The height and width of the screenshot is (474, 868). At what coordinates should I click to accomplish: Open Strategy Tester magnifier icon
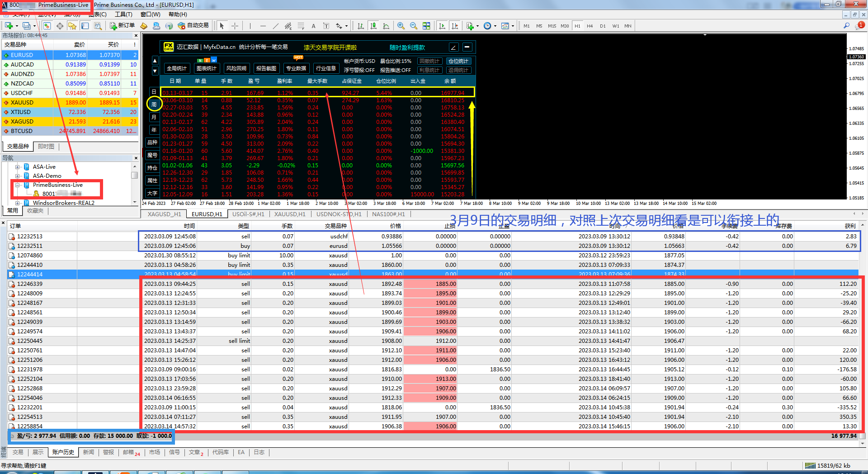[x=98, y=26]
